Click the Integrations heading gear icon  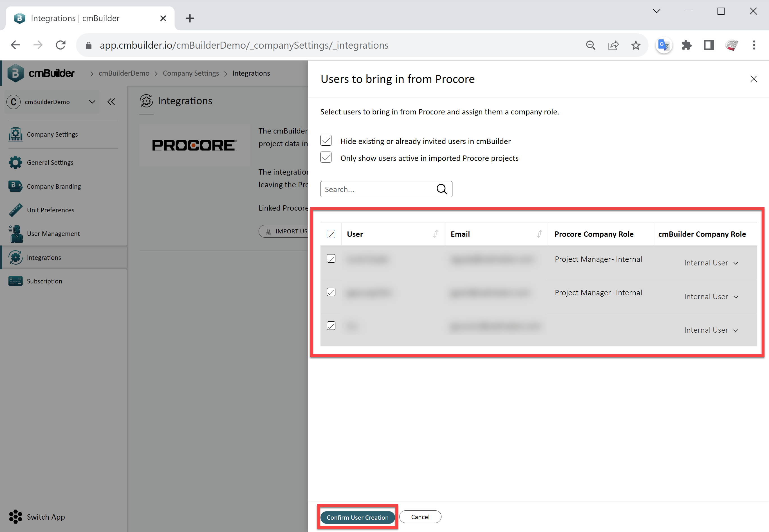pyautogui.click(x=146, y=101)
